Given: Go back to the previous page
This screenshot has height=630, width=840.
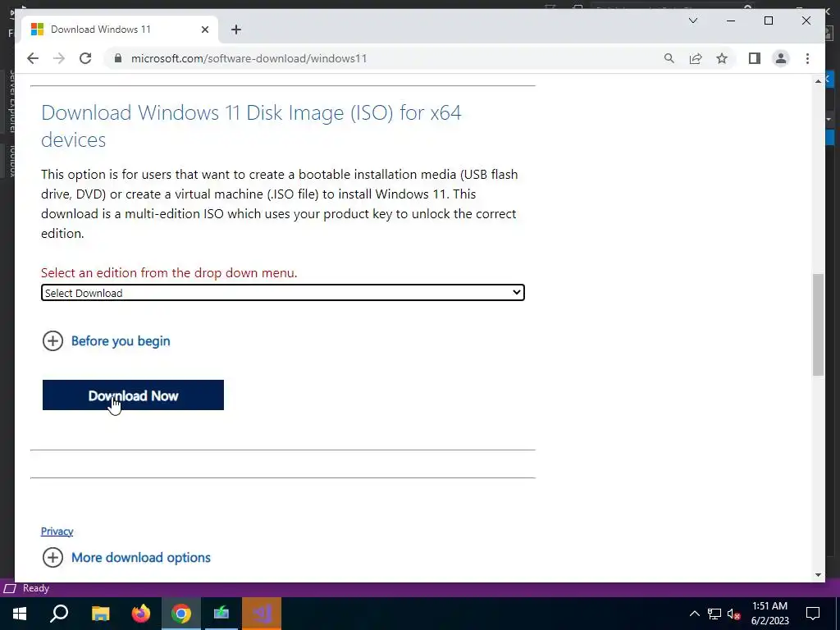Looking at the screenshot, I should 33,58.
